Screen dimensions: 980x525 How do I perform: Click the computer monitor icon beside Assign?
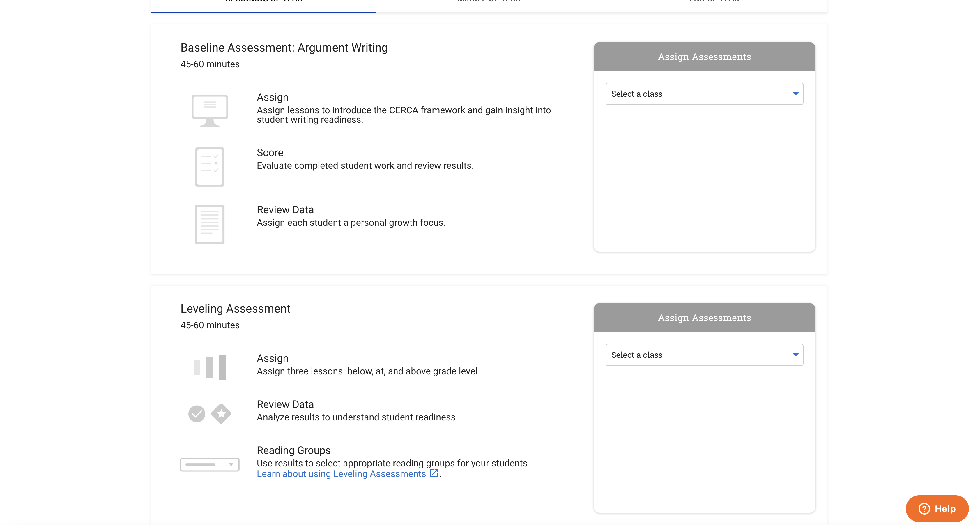[210, 110]
